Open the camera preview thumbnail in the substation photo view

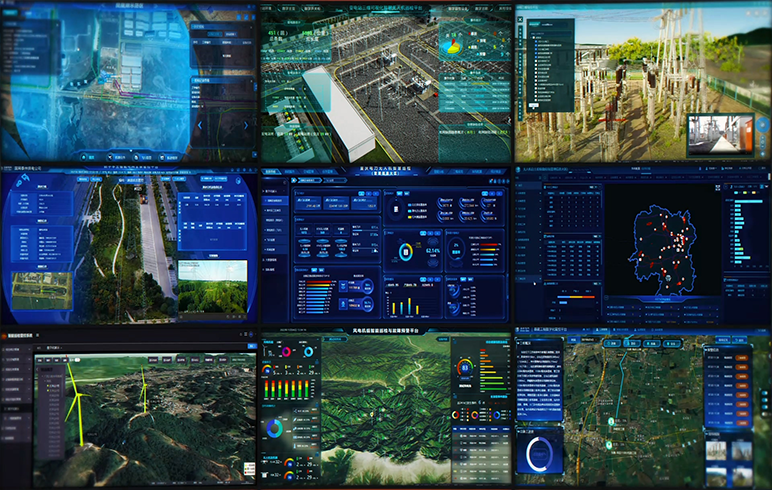click(720, 135)
